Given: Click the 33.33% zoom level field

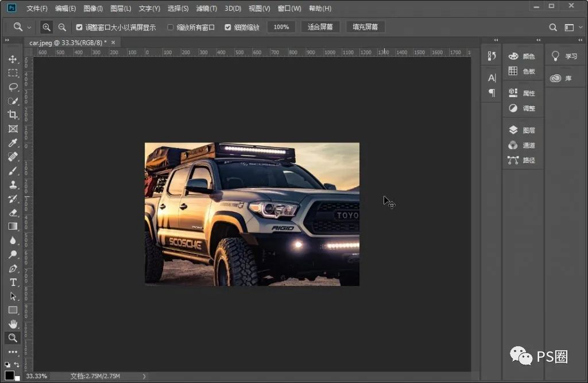Looking at the screenshot, I should click(x=37, y=376).
